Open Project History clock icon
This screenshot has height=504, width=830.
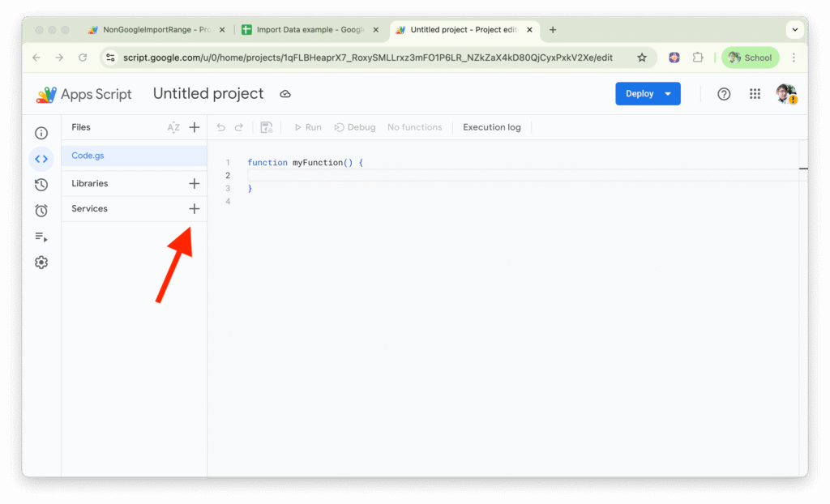(41, 185)
